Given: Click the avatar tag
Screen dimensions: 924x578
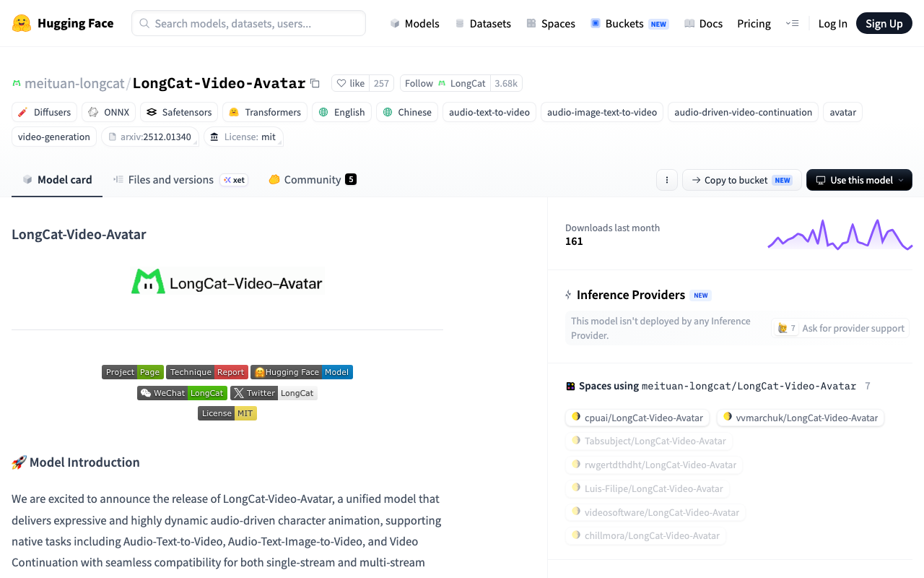Looking at the screenshot, I should [x=842, y=112].
